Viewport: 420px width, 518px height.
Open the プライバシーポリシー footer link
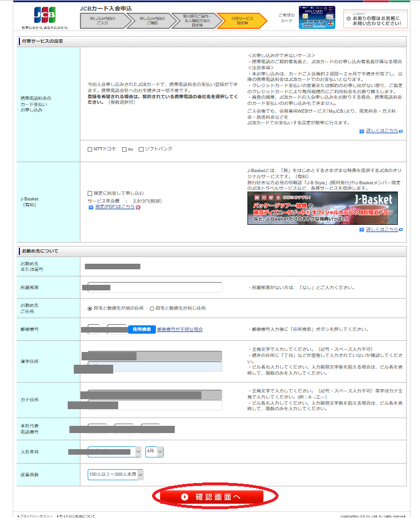(36, 516)
